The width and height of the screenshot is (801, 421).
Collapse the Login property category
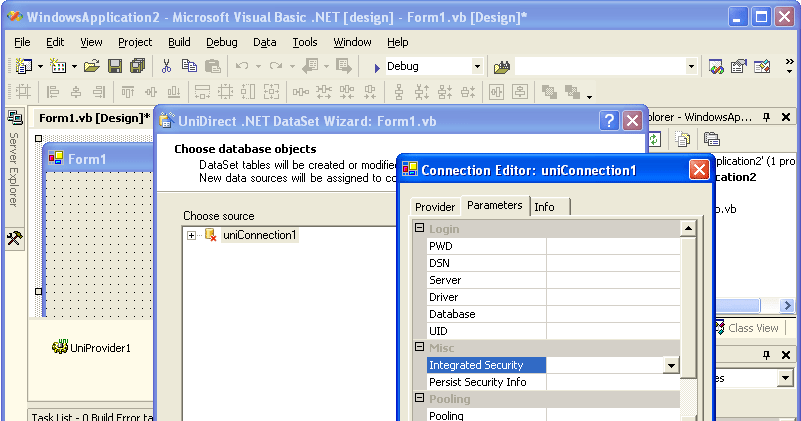[x=420, y=229]
